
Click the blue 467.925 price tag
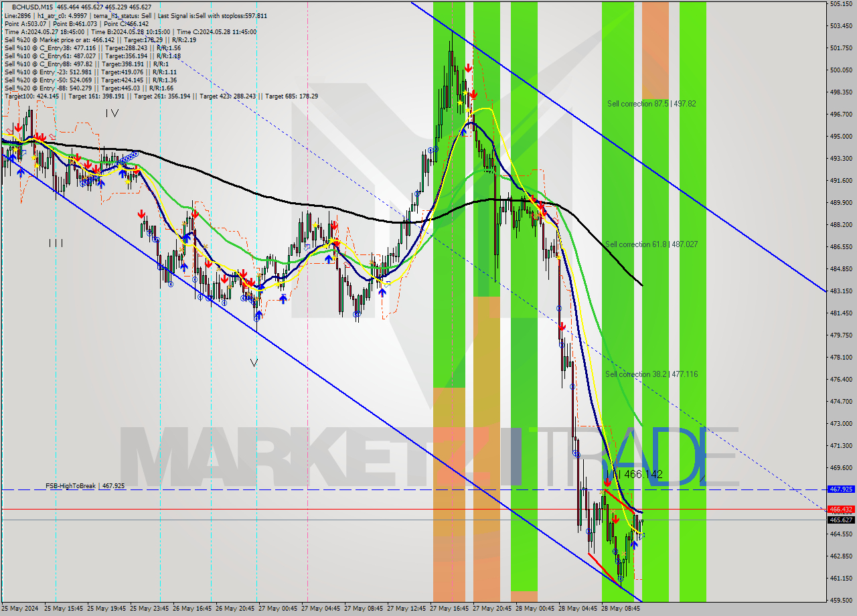[841, 489]
